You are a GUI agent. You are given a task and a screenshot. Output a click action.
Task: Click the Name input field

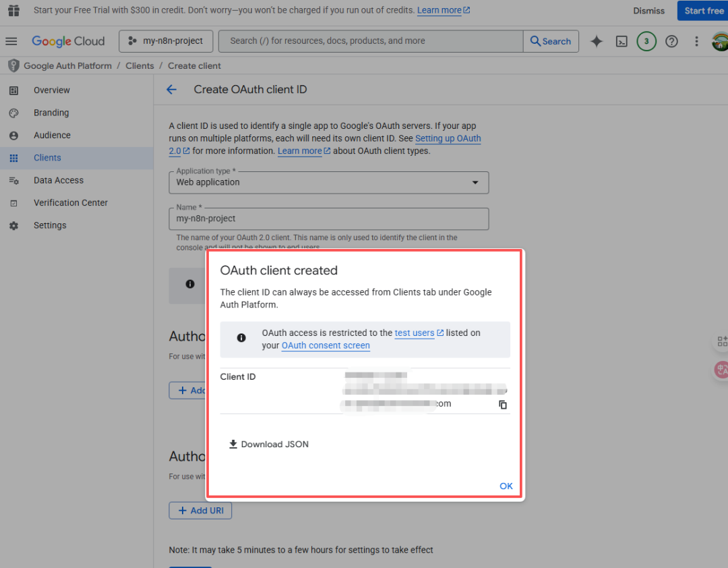tap(328, 219)
